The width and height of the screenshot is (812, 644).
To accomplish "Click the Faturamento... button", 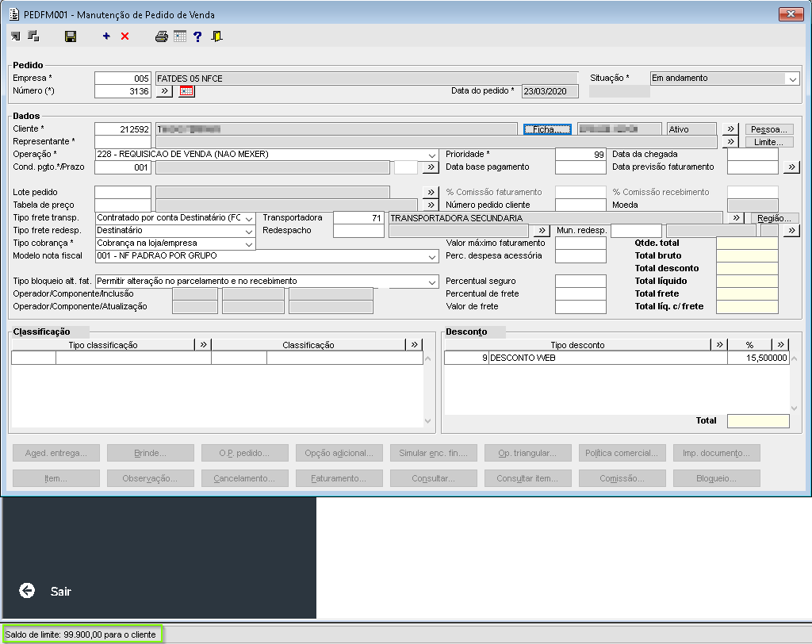I will tap(339, 478).
